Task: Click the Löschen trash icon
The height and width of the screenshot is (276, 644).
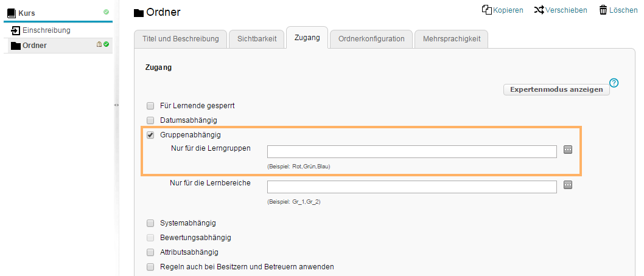Action: pyautogui.click(x=603, y=10)
